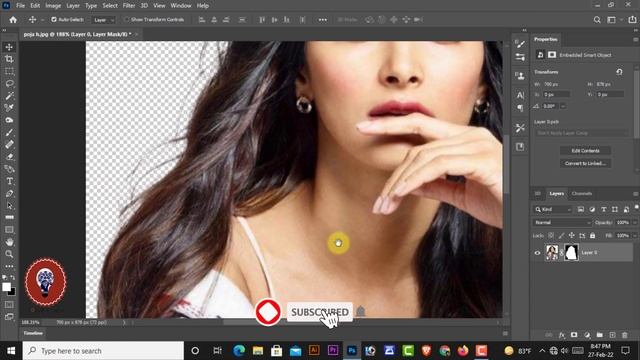640x360 pixels.
Task: Open three-dots more options in options bar
Action: 322,20
